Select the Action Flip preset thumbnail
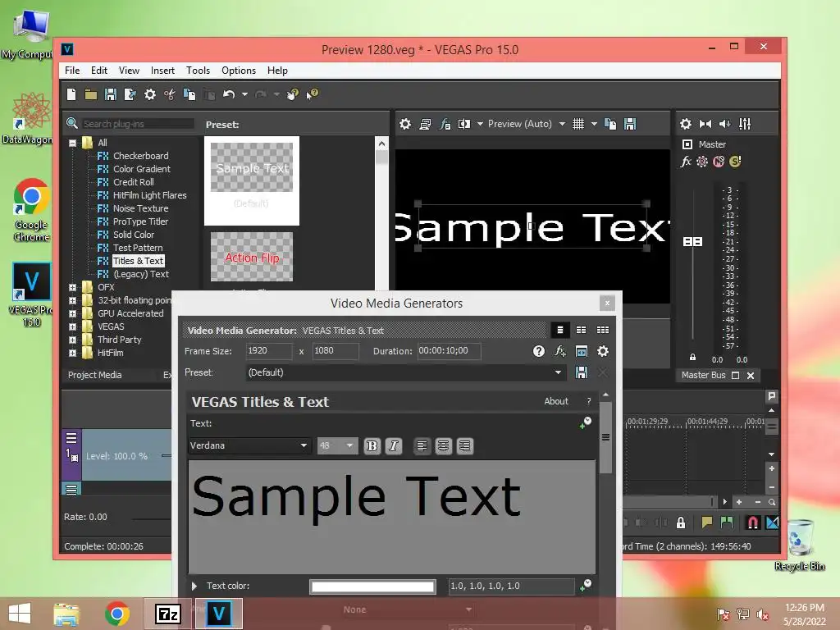840x630 pixels. click(x=252, y=257)
